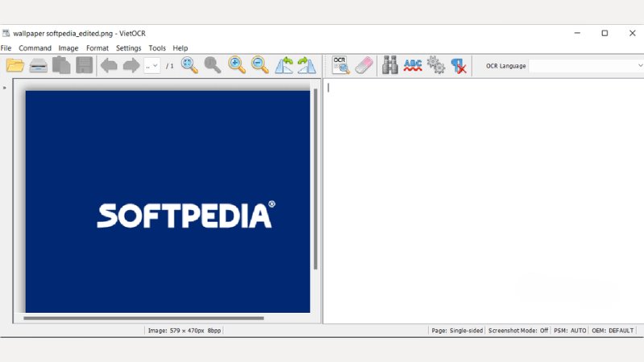The height and width of the screenshot is (362, 644).
Task: Click the Fit Image magnifier icon
Action: coord(189,65)
